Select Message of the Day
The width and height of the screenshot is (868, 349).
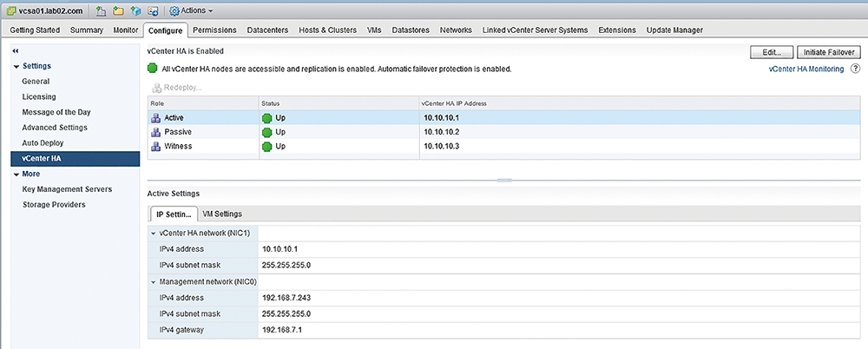tap(56, 112)
